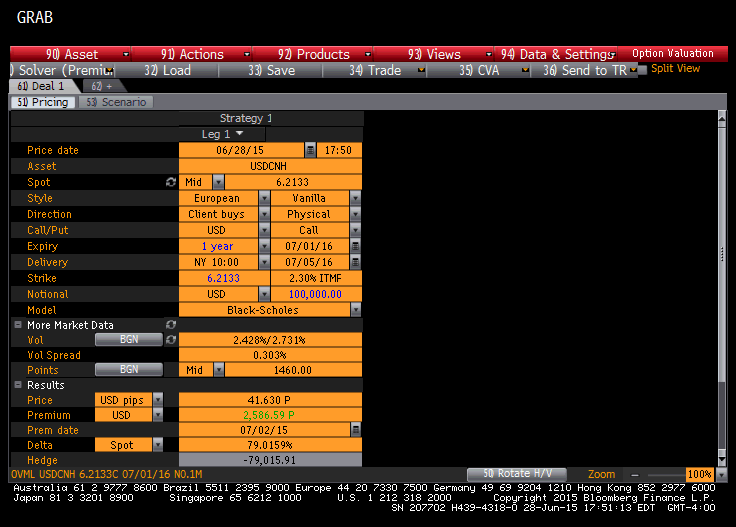The width and height of the screenshot is (736, 527).
Task: Select the 61) Deal 1 tab
Action: point(41,86)
